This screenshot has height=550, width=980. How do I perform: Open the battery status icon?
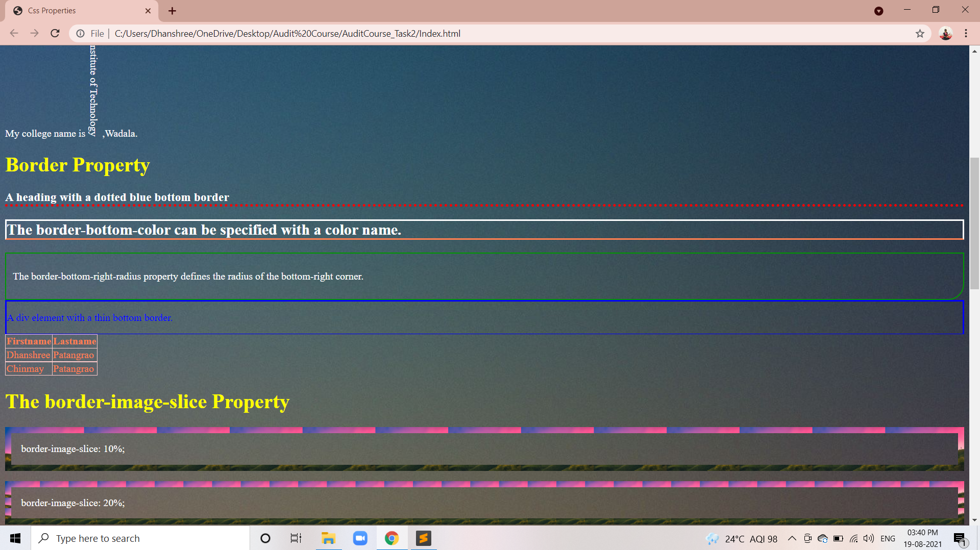838,538
